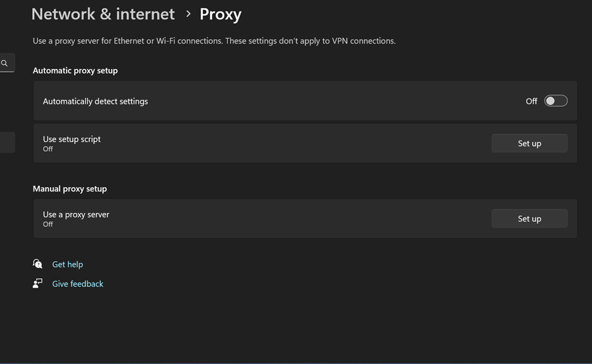592x364 pixels.
Task: Click the search magnifier icon in sidebar
Action: 4,63
